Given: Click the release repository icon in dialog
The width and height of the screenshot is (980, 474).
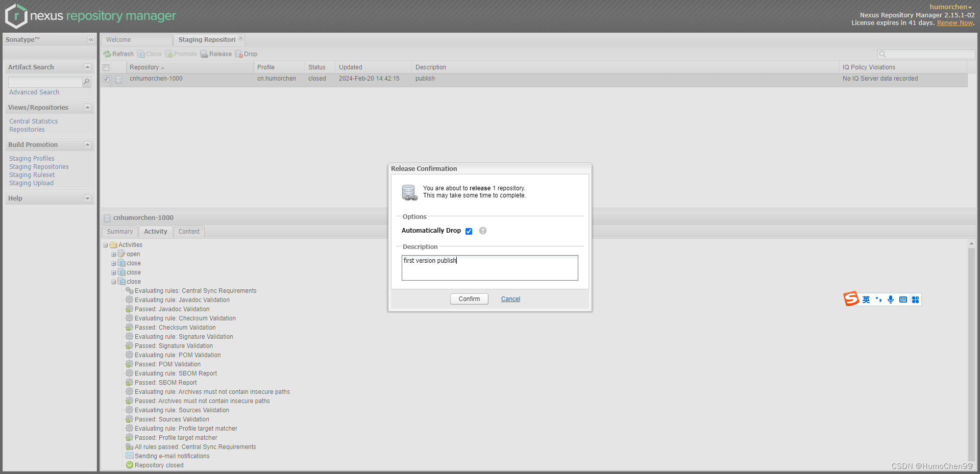Looking at the screenshot, I should click(x=409, y=192).
